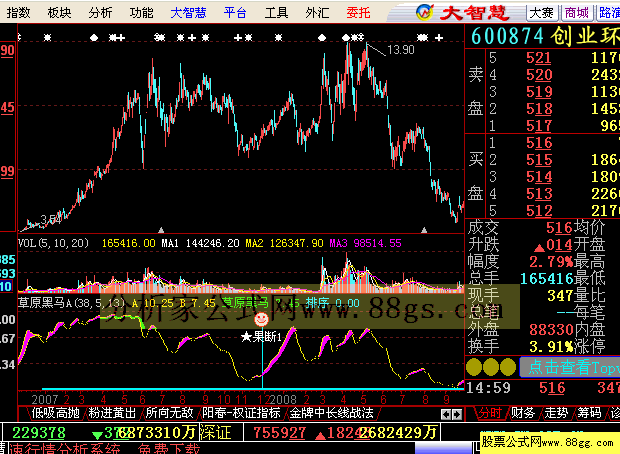Click the MA3 98514.55 volume value
620x454 pixels.
pos(365,243)
